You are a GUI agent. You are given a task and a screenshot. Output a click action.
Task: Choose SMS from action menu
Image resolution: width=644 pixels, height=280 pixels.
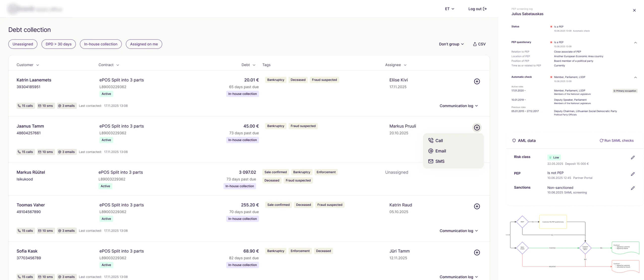pyautogui.click(x=453, y=161)
